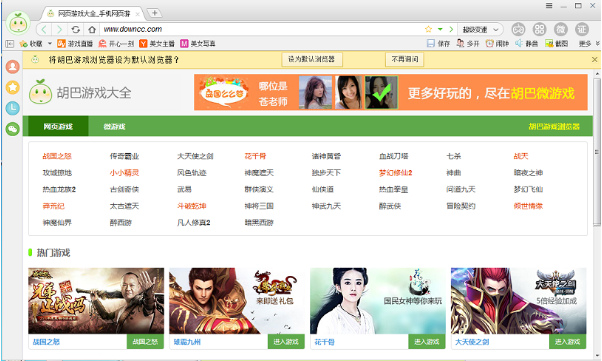Viewport: 602px width, 361px height.
Task: Toggle the sidebar panel icon
Action: point(9,44)
